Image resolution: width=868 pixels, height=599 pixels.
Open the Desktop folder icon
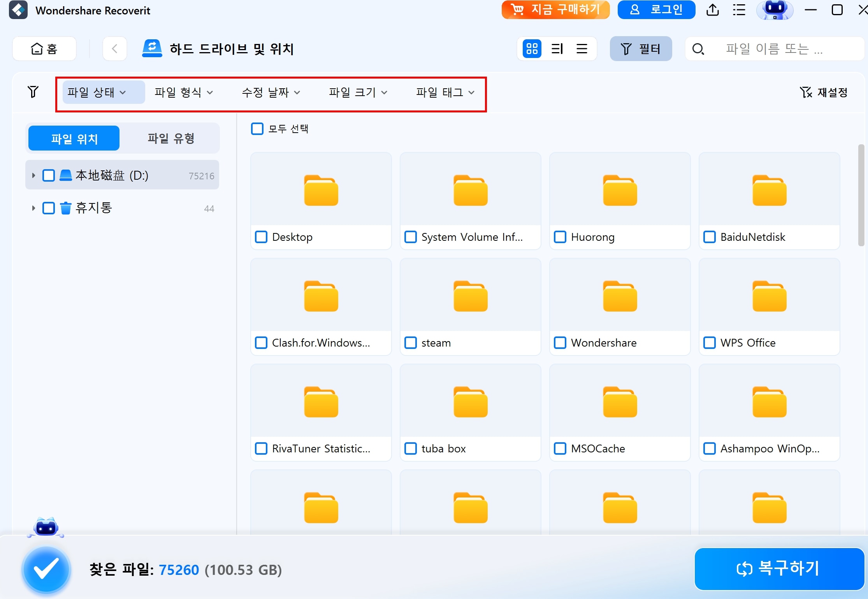point(321,190)
